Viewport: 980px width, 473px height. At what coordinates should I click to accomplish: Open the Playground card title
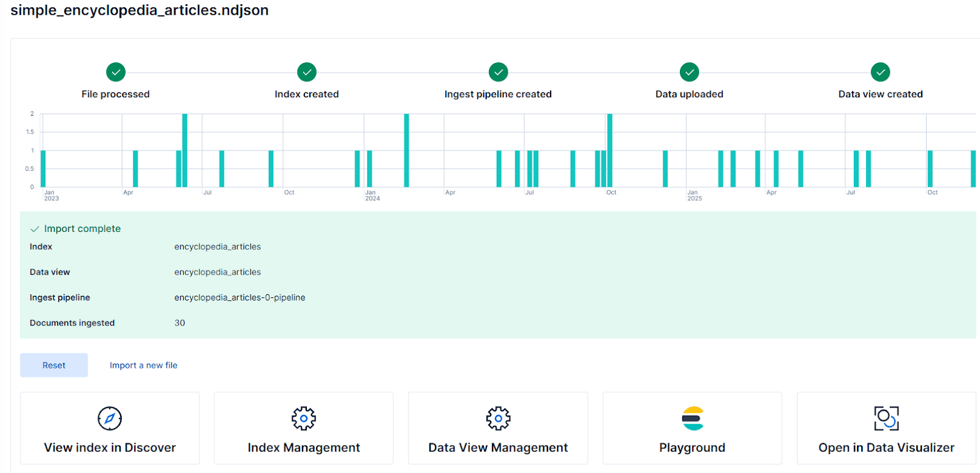[x=692, y=447]
